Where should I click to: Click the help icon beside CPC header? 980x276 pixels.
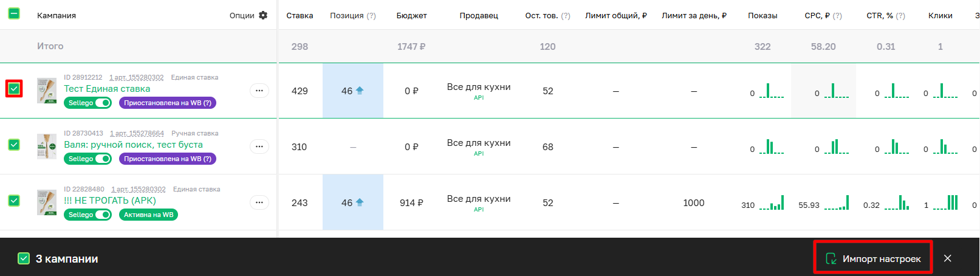click(x=837, y=16)
